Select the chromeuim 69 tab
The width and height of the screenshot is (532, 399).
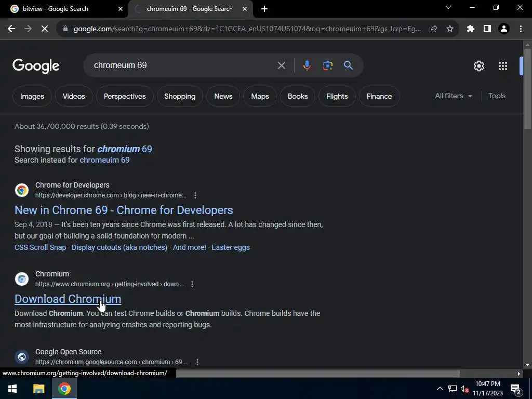190,9
